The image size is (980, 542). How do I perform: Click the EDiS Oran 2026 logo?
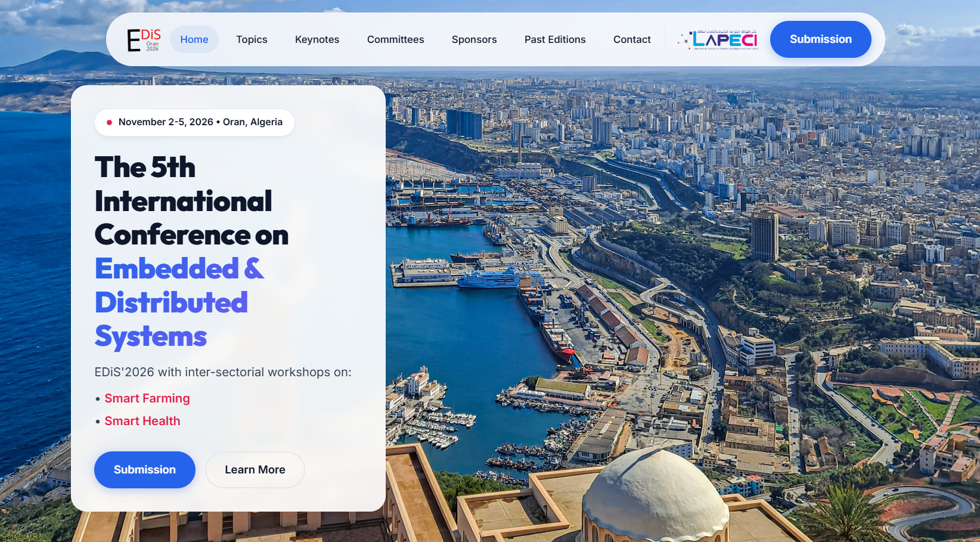[144, 39]
